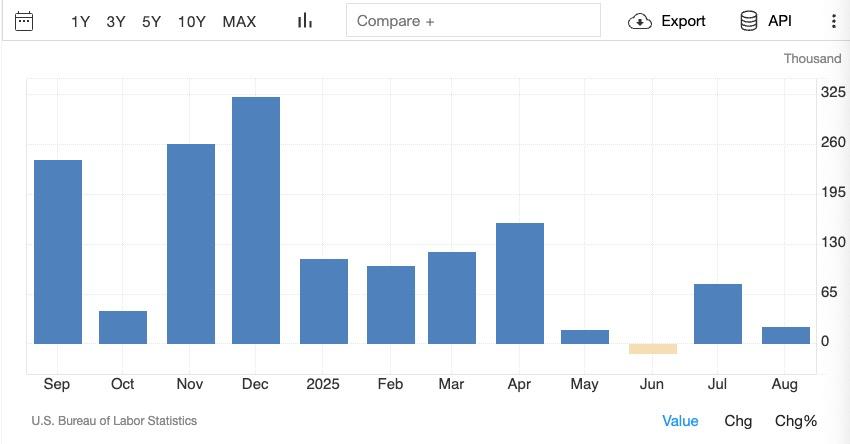Switch the chart to Value view
850x444 pixels.
coord(680,421)
